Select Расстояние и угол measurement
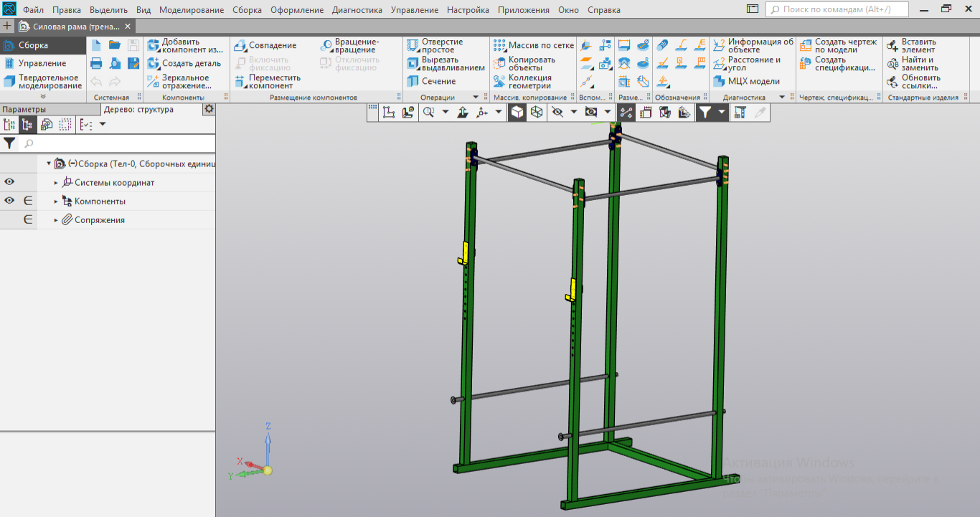The image size is (980, 517). click(x=747, y=63)
